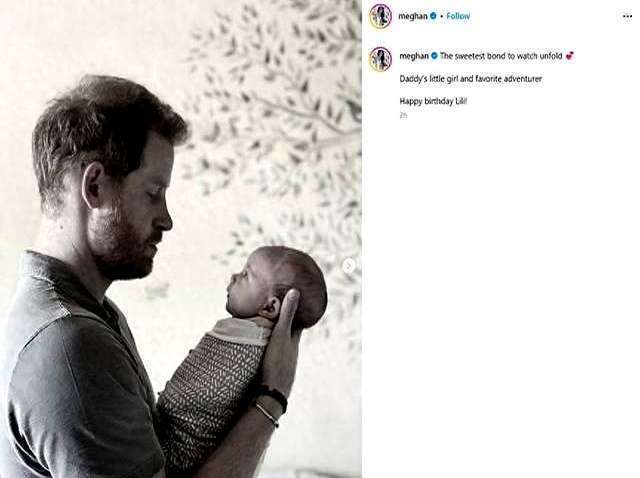This screenshot has width=640, height=478.
Task: Click the 'Daddy's little girl' caption line
Action: click(x=471, y=79)
